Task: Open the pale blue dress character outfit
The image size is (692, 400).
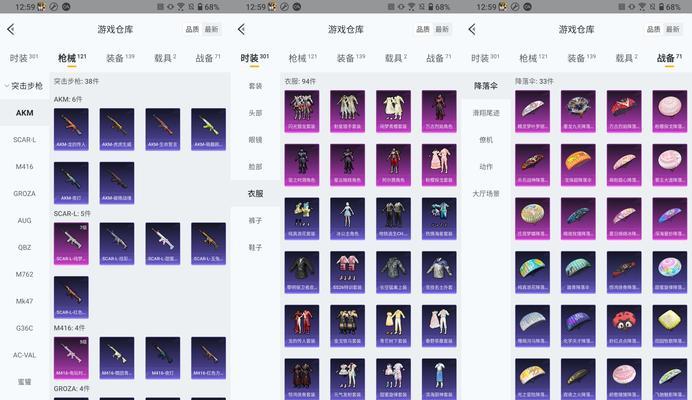Action: 348,219
